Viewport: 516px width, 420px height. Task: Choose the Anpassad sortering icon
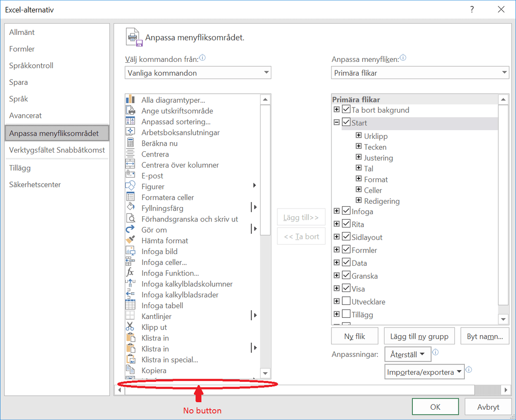(x=130, y=121)
